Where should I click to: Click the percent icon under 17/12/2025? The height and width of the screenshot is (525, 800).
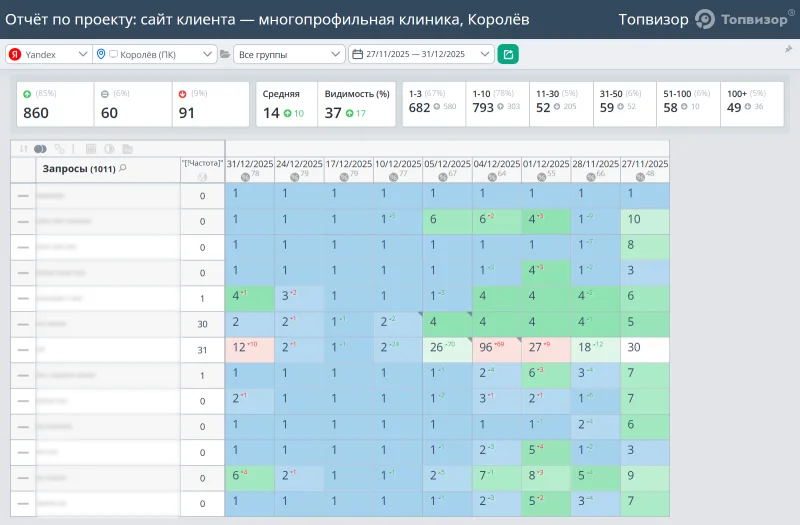point(344,177)
